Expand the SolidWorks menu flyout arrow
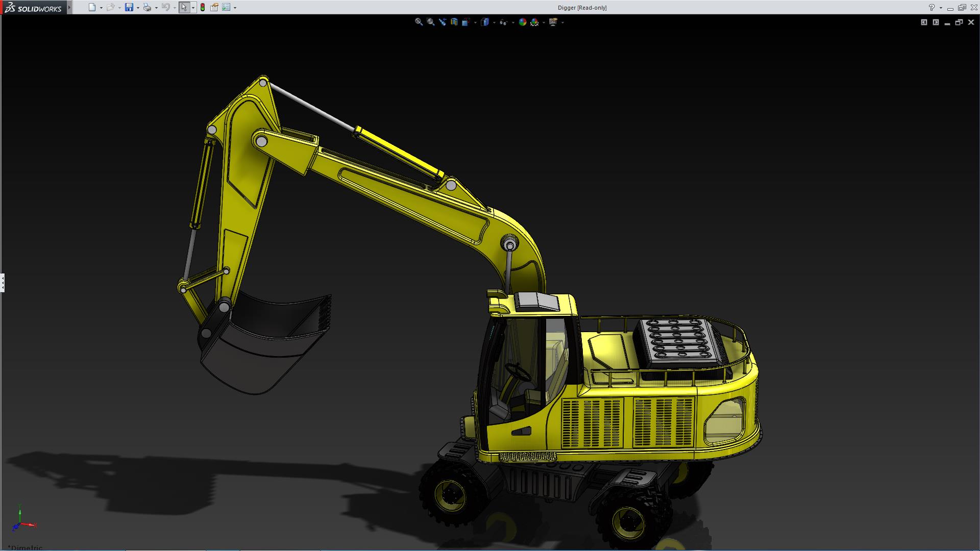Image resolution: width=980 pixels, height=551 pixels. tap(69, 7)
